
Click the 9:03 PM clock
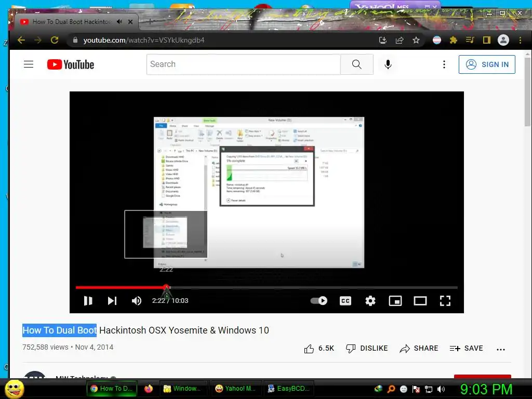pos(486,389)
